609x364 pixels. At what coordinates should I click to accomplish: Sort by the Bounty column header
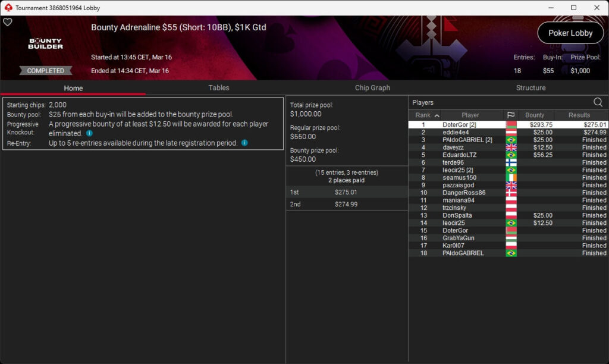point(535,115)
